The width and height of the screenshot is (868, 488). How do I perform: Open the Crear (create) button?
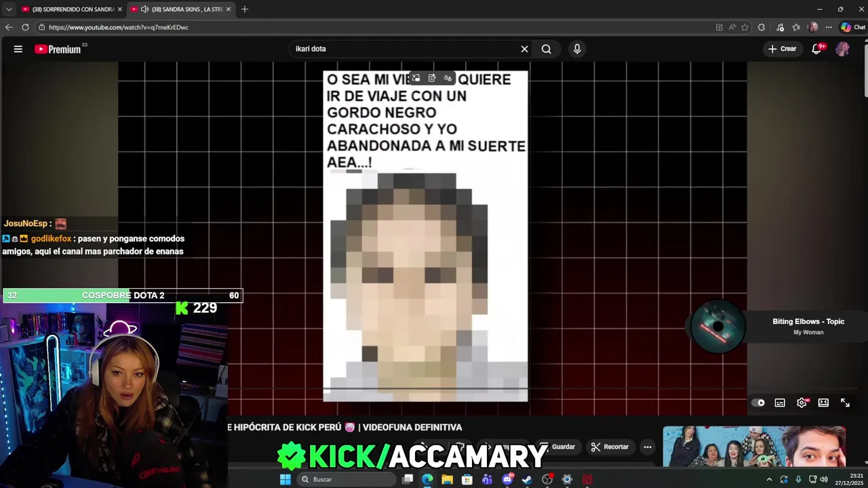pos(782,49)
